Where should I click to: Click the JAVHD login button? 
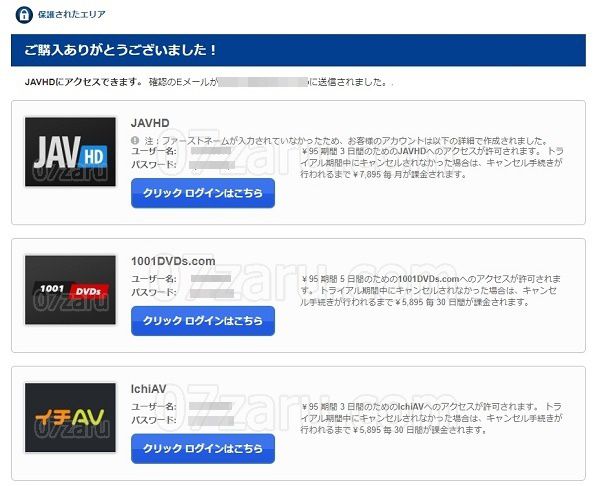click(203, 193)
